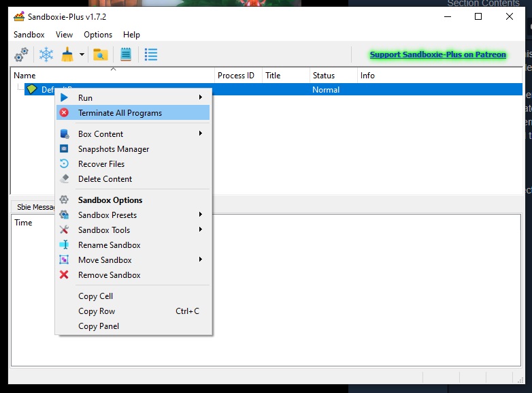Click the snowflake toolbar icon
The width and height of the screenshot is (532, 393).
coord(46,54)
